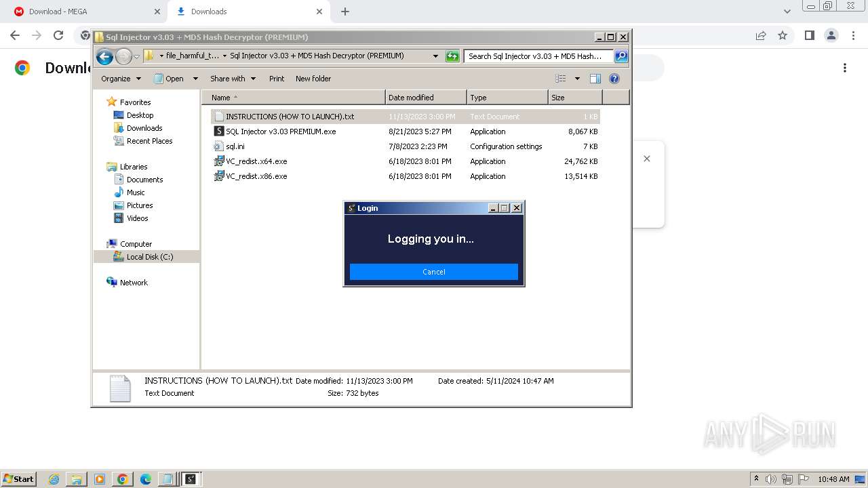Show hidden tray icons arrow
868x488 pixels.
tap(757, 479)
